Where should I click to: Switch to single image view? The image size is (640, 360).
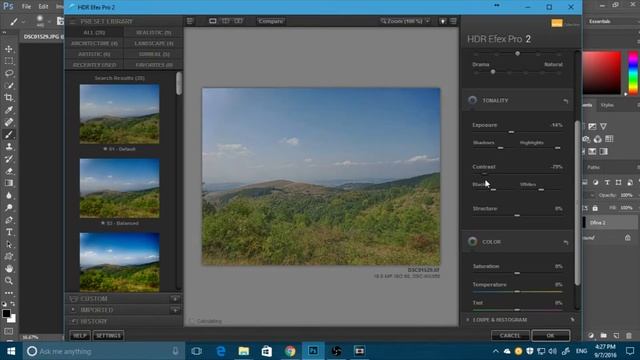pyautogui.click(x=213, y=21)
